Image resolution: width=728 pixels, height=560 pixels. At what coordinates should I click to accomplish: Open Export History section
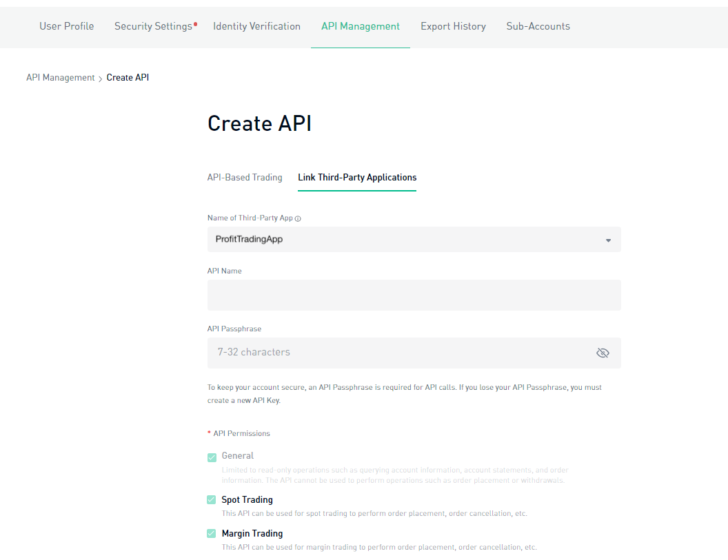pyautogui.click(x=453, y=26)
